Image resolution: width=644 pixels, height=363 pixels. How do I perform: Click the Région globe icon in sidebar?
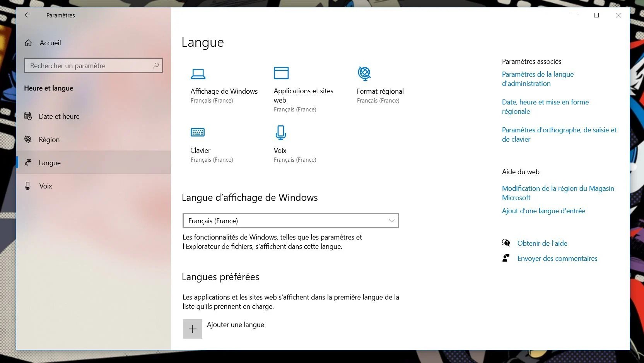(x=28, y=139)
